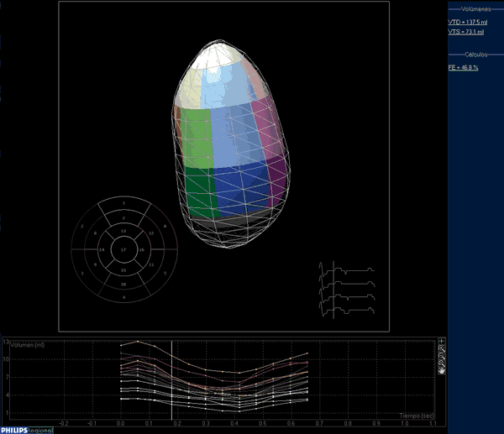Select segment 1 on the bullseye map
Image resolution: width=504 pixels, height=434 pixels.
[x=124, y=203]
